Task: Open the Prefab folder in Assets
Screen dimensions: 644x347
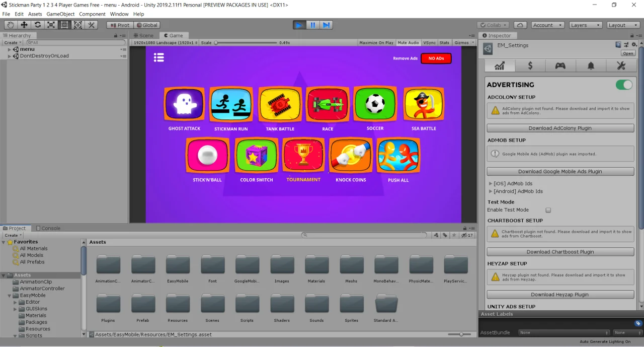Action: pyautogui.click(x=143, y=304)
